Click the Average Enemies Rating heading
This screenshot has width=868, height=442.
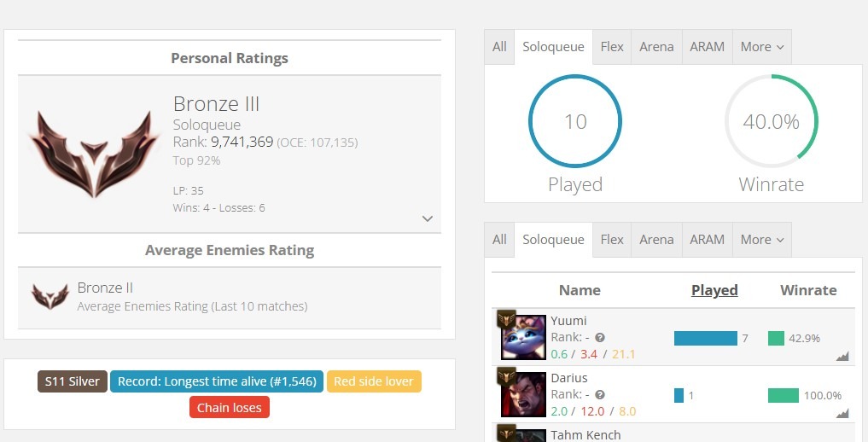pos(230,250)
